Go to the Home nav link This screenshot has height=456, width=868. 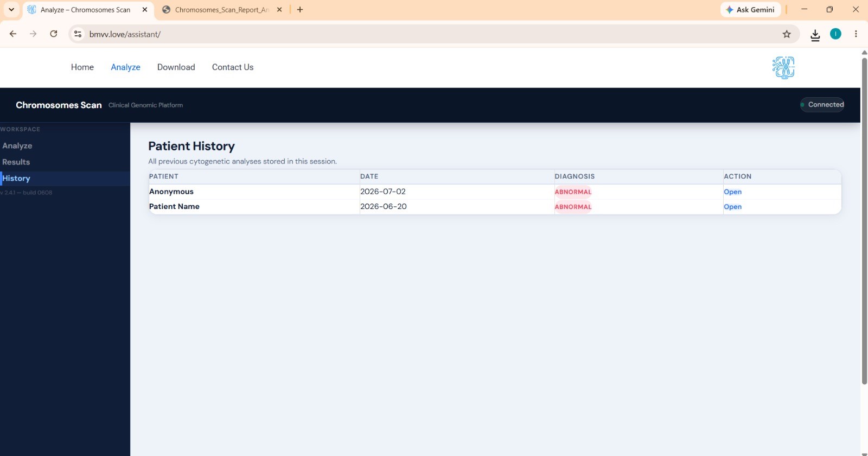pyautogui.click(x=82, y=67)
